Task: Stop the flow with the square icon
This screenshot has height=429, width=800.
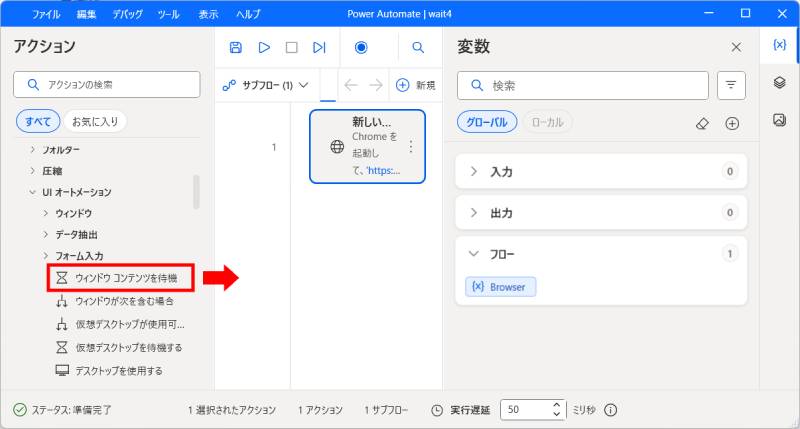Action: [x=292, y=47]
